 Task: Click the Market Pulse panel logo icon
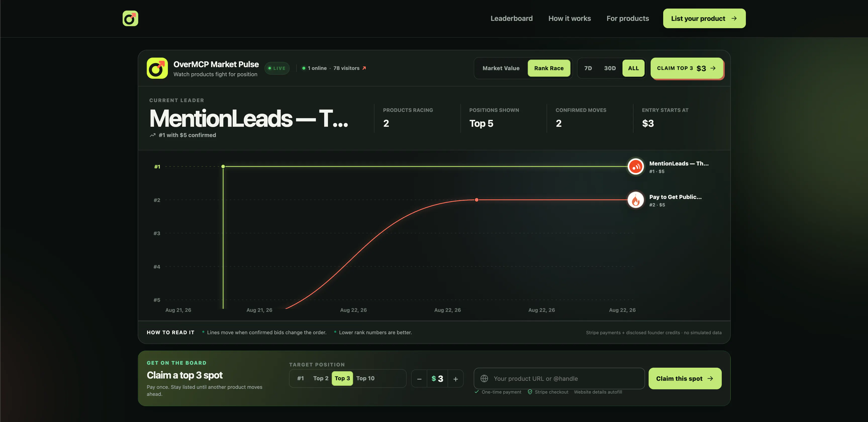tap(157, 68)
